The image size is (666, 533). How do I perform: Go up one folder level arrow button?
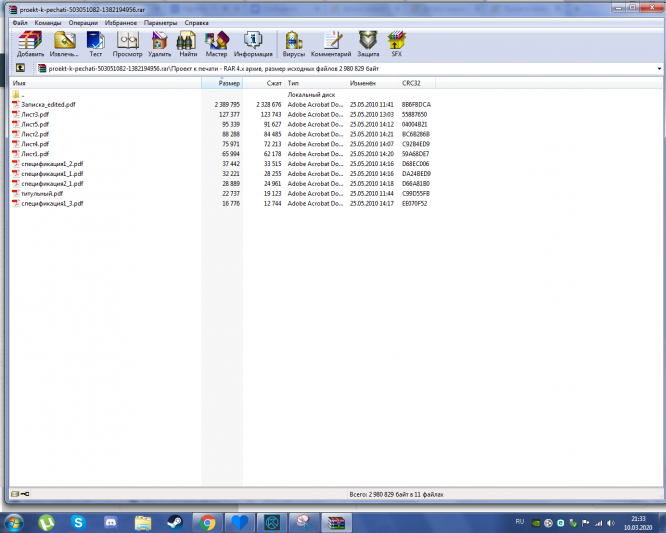pyautogui.click(x=20, y=68)
